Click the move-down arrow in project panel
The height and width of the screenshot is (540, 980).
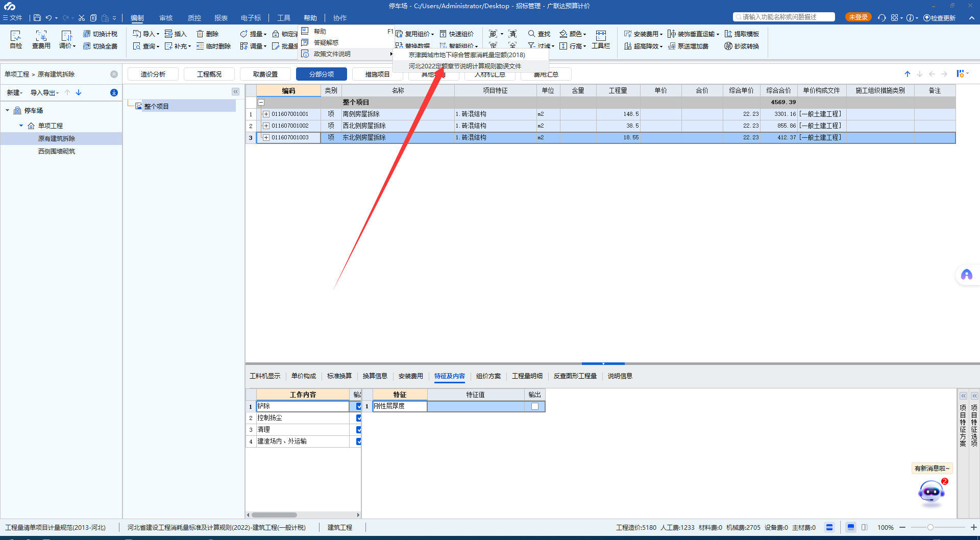point(79,92)
